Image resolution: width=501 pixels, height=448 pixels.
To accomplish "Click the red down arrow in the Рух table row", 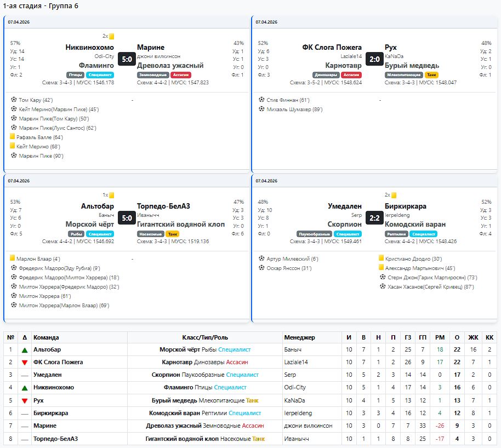I will (x=24, y=400).
